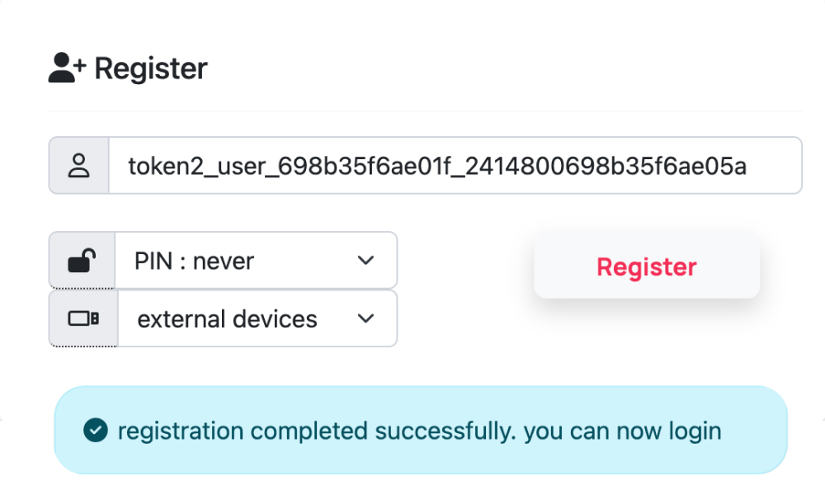Expand the PIN dropdown via its chevron
This screenshot has height=504, width=825.
pyautogui.click(x=365, y=260)
